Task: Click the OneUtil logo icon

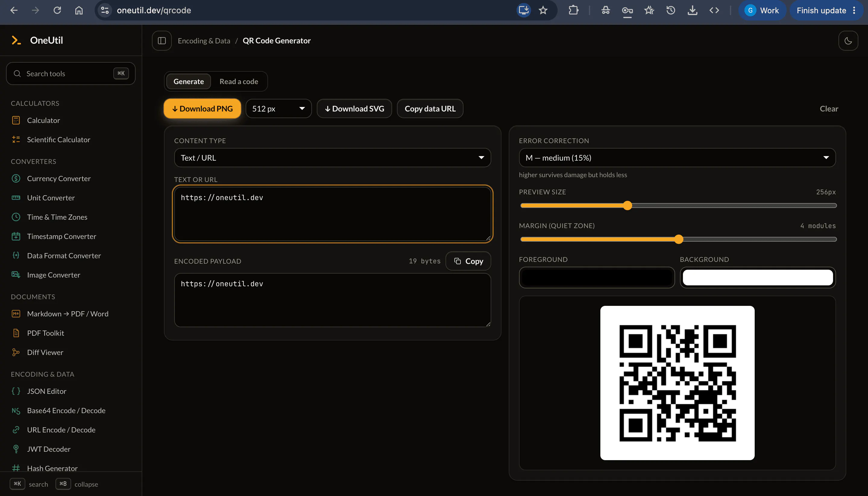Action: click(x=16, y=40)
